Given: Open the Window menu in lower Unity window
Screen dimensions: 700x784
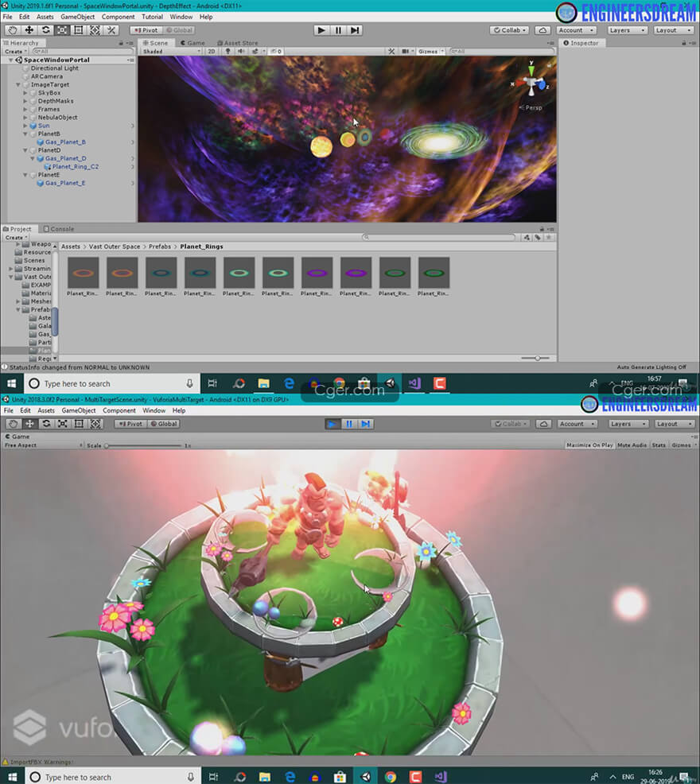Looking at the screenshot, I should click(x=154, y=410).
